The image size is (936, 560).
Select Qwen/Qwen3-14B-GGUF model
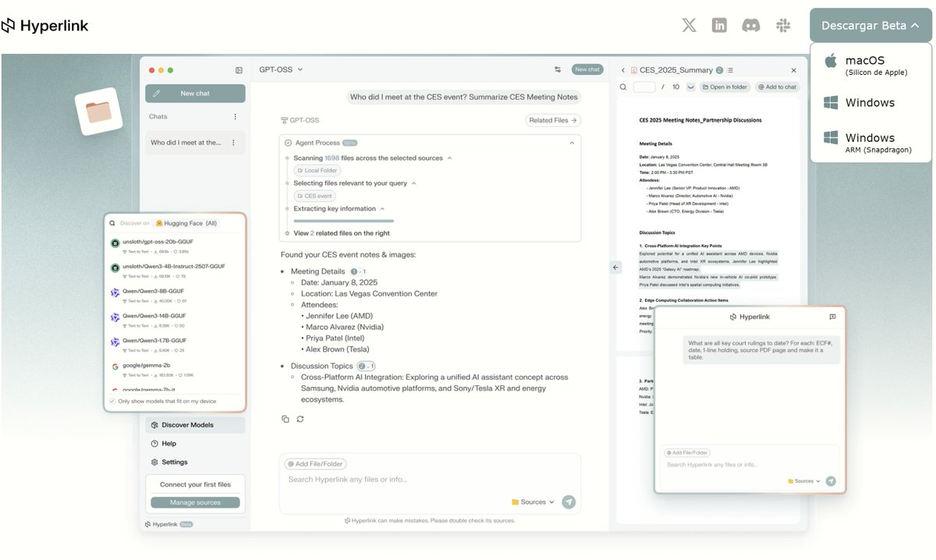[175, 320]
